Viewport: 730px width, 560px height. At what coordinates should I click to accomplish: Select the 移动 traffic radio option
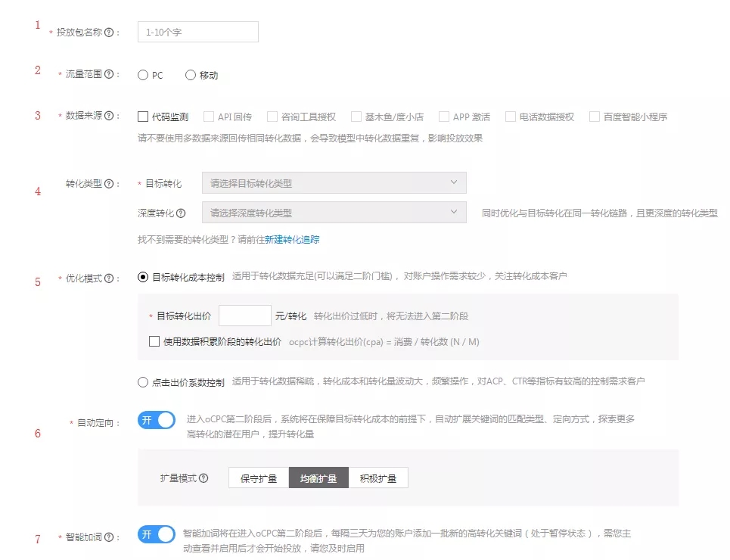pyautogui.click(x=191, y=75)
